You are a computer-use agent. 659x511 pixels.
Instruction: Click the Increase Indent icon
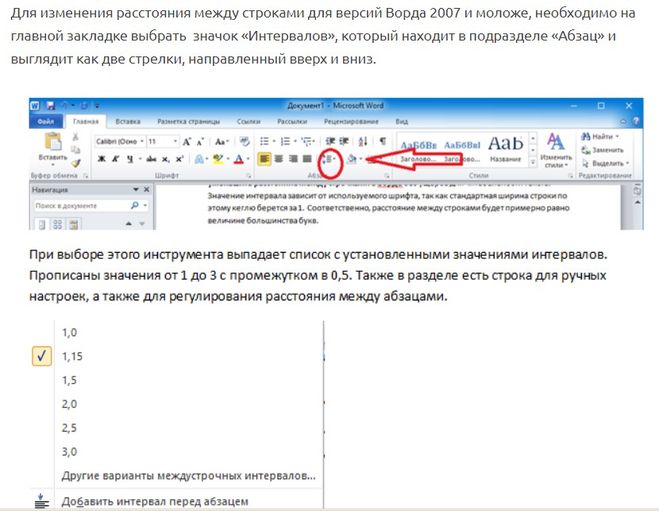(344, 141)
